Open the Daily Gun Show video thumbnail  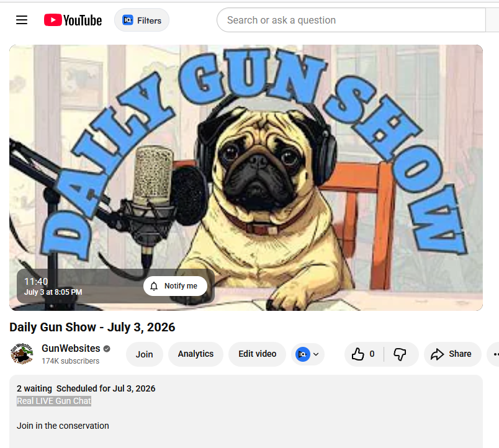(x=246, y=177)
